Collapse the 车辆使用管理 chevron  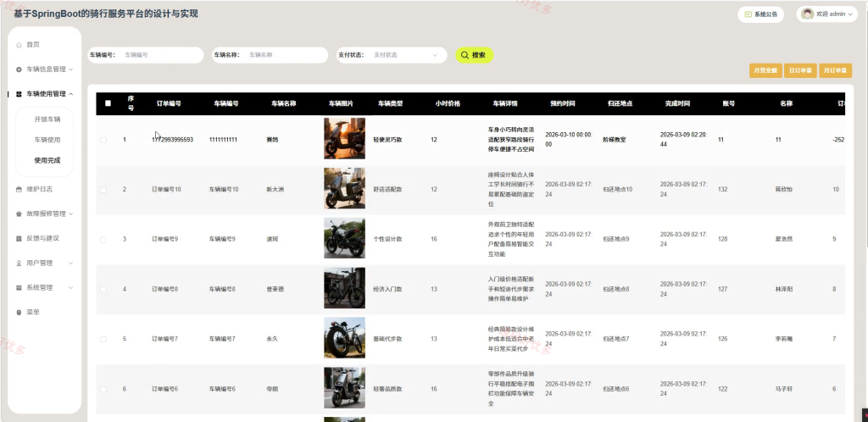(71, 94)
